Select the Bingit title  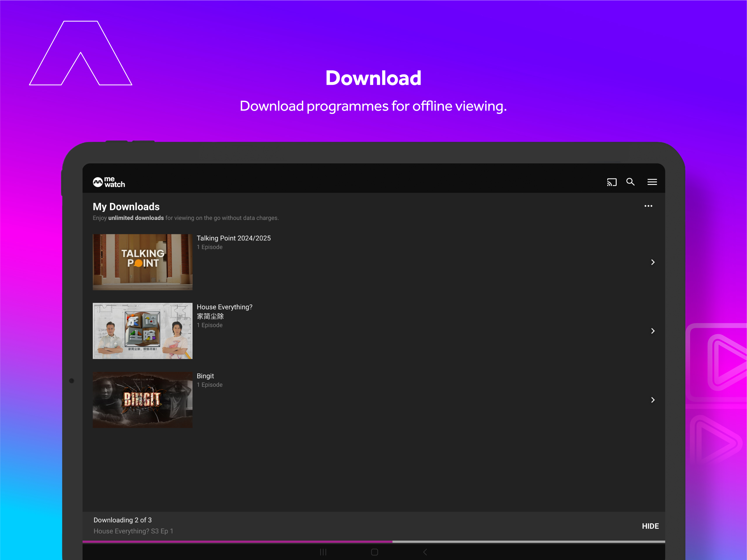(x=205, y=376)
